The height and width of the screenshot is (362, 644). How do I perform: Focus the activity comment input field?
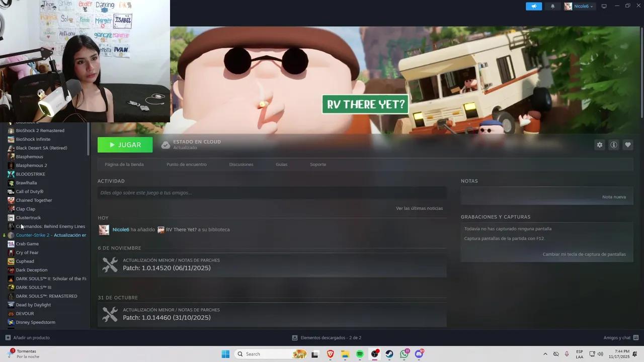(272, 193)
